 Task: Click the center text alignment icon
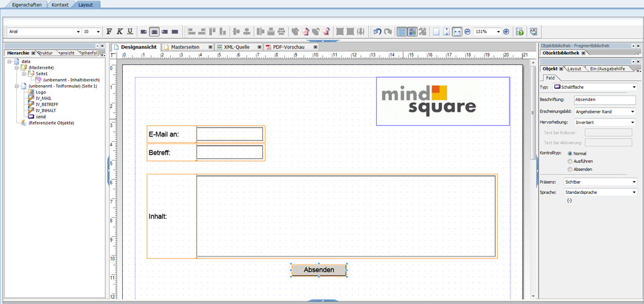click(x=154, y=31)
